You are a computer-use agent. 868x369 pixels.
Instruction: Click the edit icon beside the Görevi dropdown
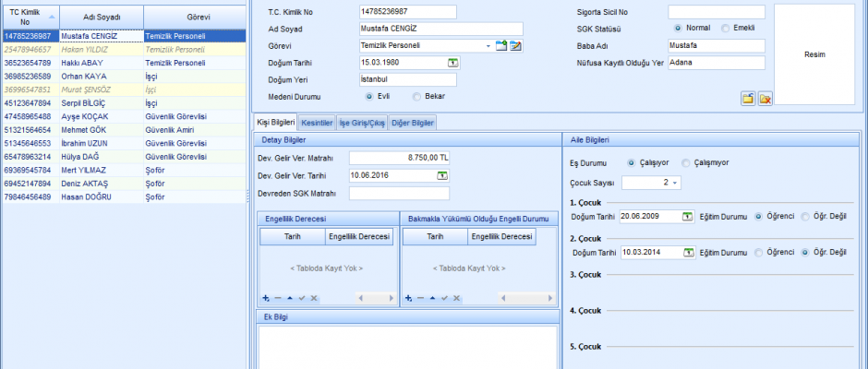point(515,45)
